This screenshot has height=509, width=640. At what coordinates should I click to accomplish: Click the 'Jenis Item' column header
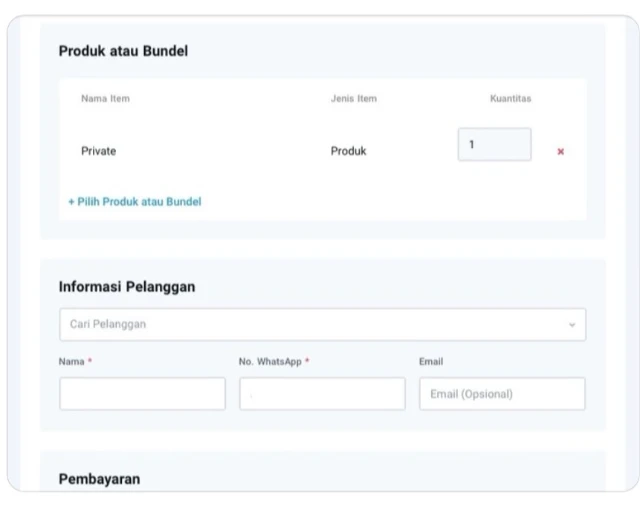coord(354,99)
